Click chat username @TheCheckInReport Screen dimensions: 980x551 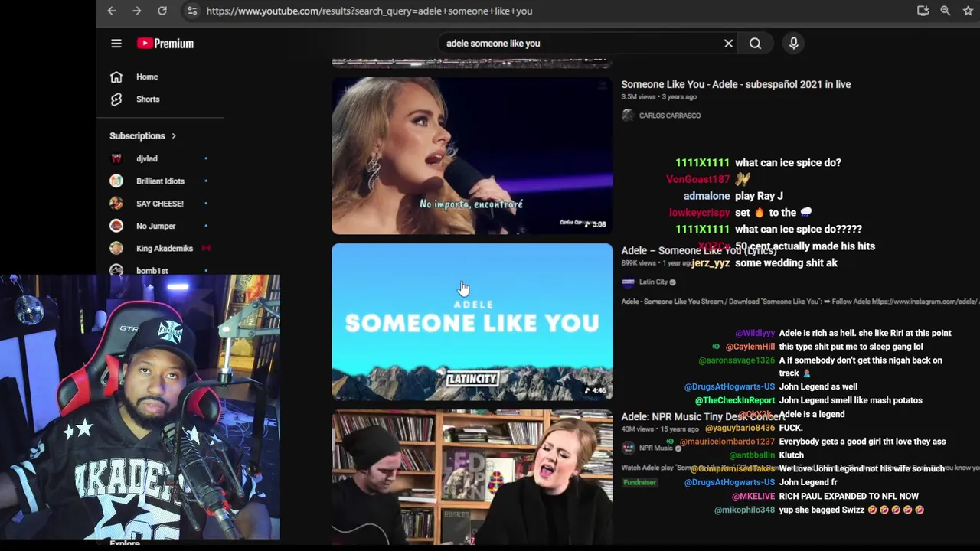pyautogui.click(x=735, y=400)
